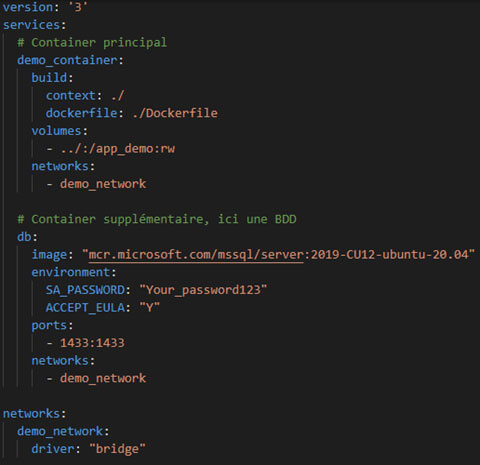Click the 'ports:' key

(x=52, y=326)
